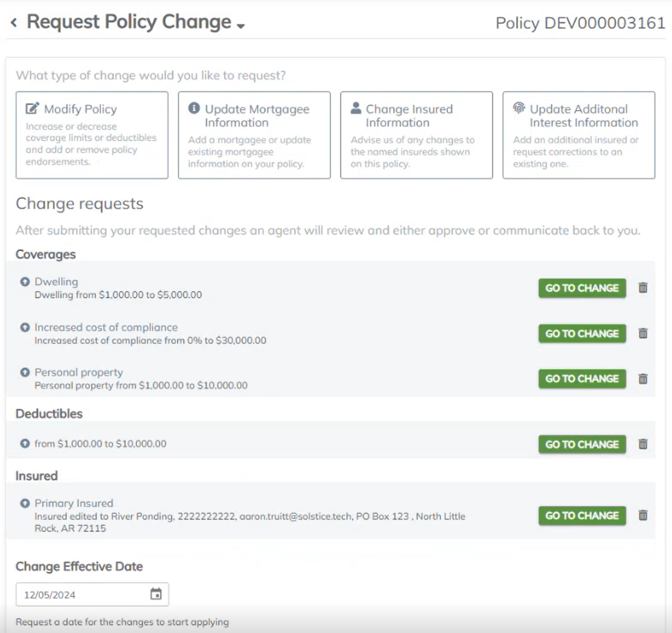Choose the Update Mortgagee Information card
The width and height of the screenshot is (672, 633).
(254, 135)
